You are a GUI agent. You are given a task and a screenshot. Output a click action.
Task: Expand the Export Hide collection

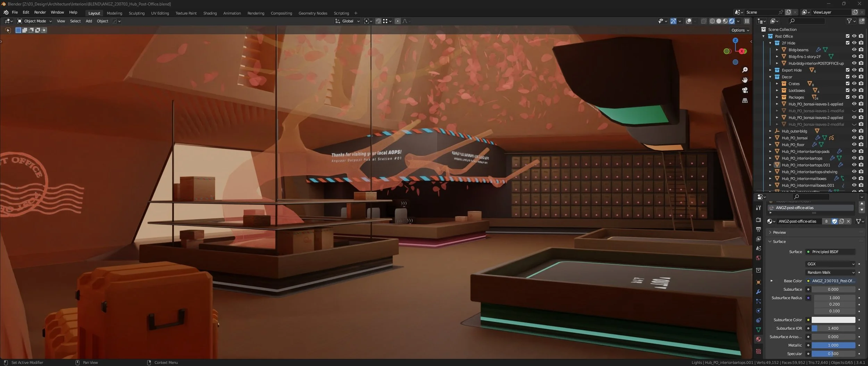[770, 70]
